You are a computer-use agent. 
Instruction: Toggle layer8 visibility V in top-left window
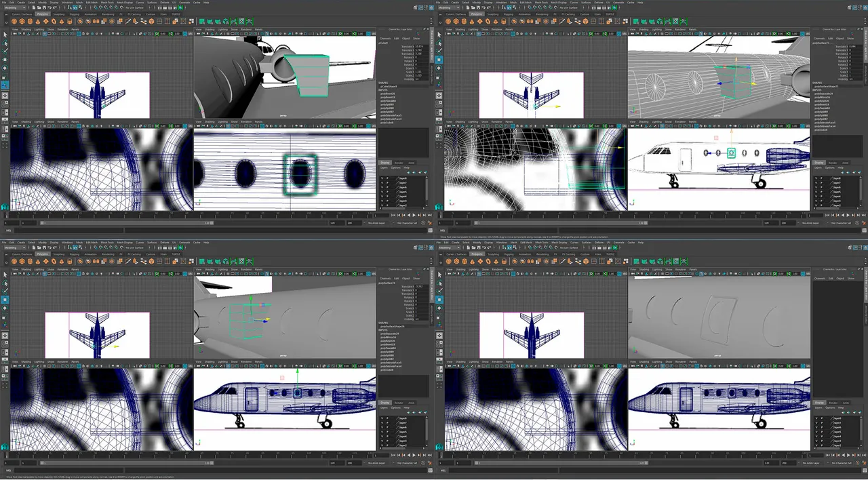click(x=382, y=178)
